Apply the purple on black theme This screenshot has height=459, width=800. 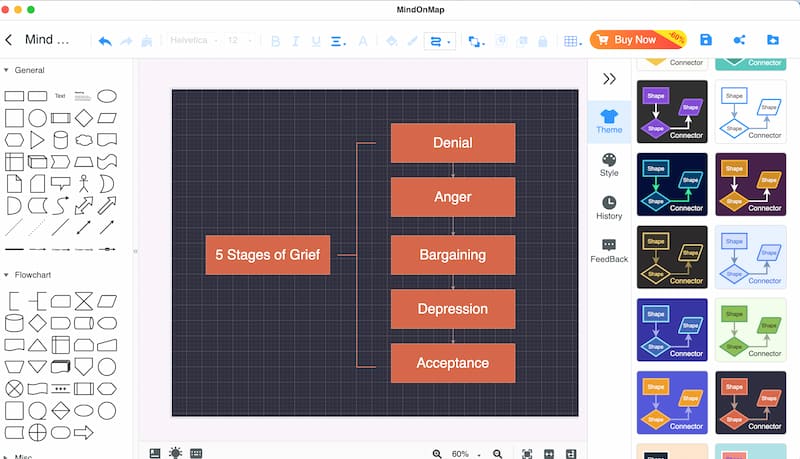(x=672, y=111)
